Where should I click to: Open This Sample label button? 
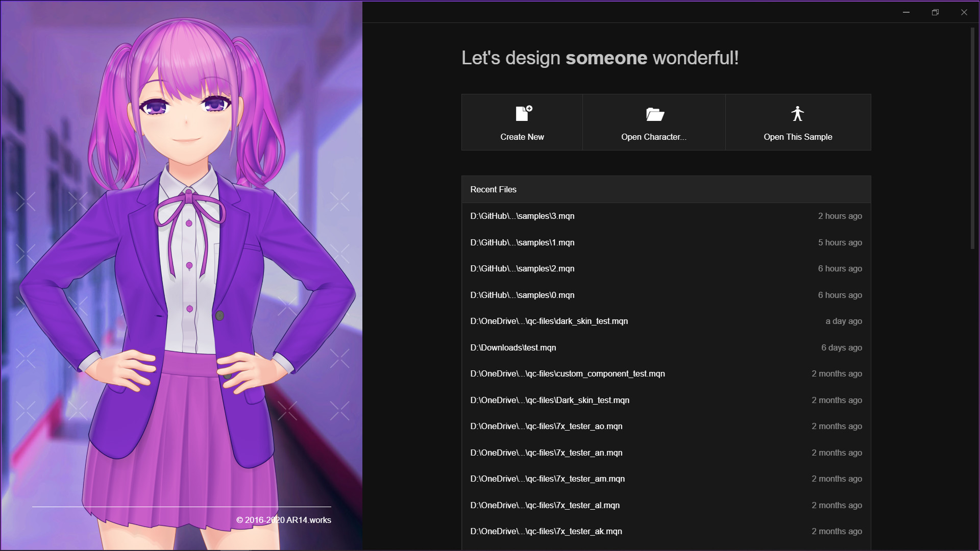pos(797,137)
